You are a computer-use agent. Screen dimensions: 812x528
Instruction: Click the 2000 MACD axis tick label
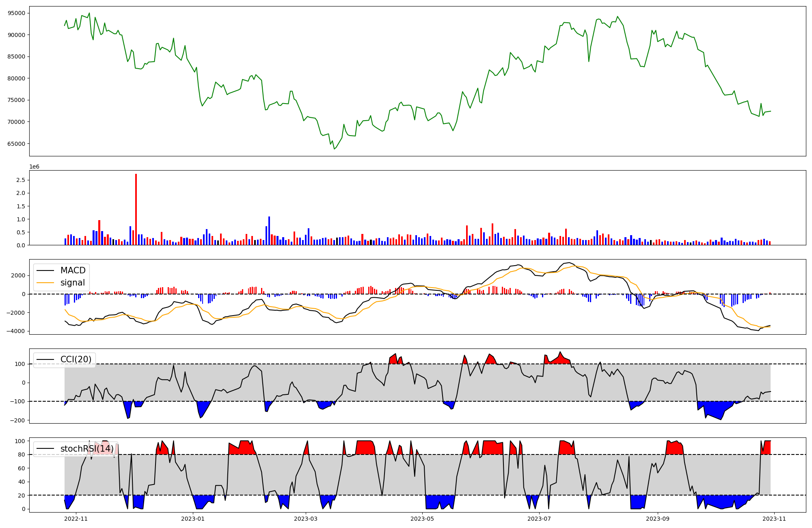coord(18,275)
